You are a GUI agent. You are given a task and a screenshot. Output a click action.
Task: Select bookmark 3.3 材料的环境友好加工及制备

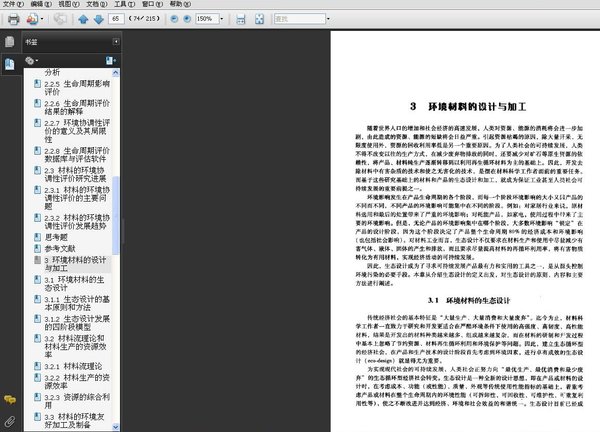[74, 421]
